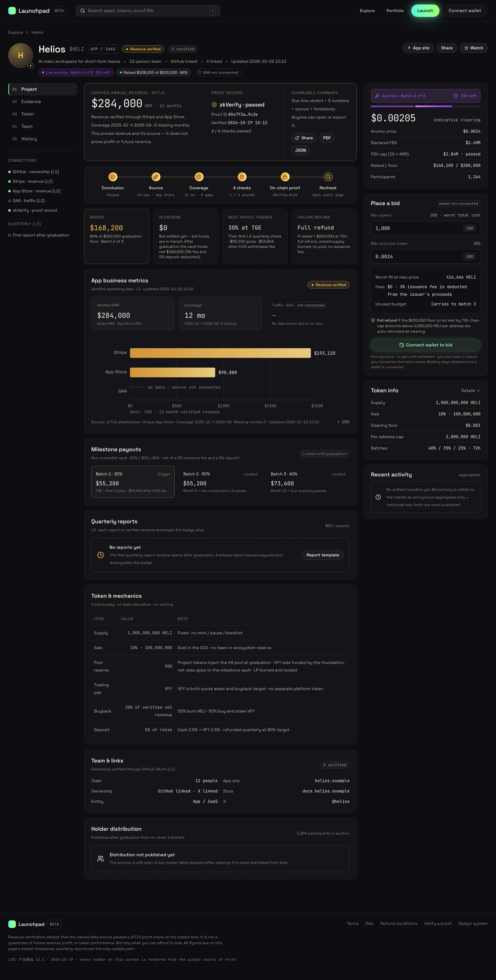
Task: Select the Project sidebar tab
Action: point(43,89)
